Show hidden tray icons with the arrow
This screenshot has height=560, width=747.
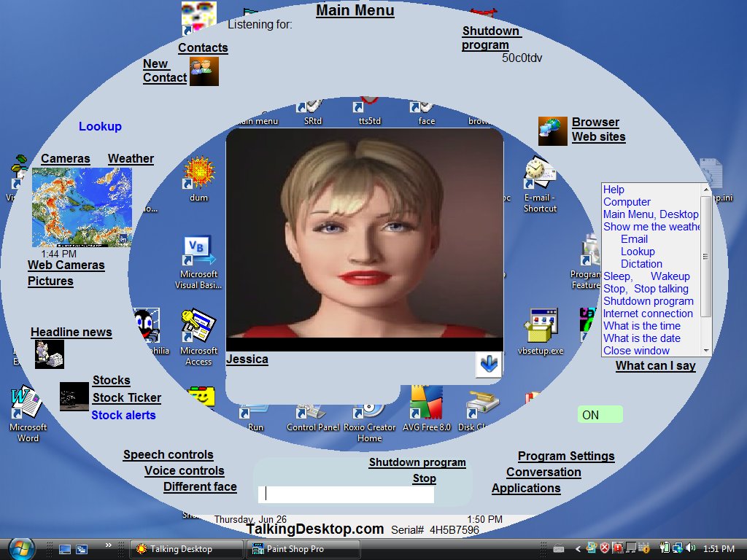pos(578,549)
